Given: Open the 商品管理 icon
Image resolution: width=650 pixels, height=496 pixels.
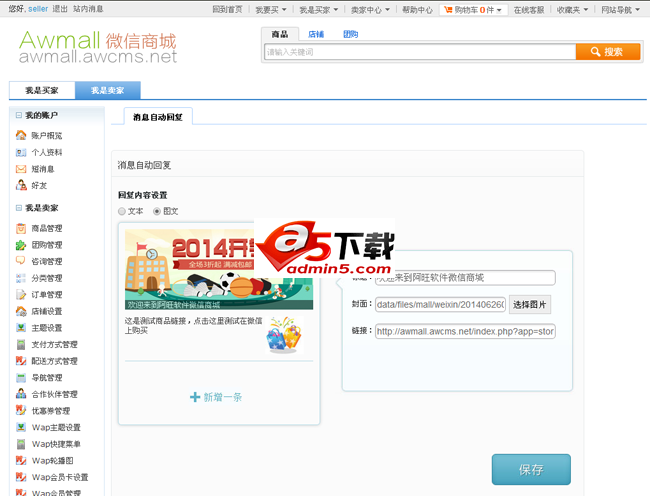Looking at the screenshot, I should coord(21,228).
